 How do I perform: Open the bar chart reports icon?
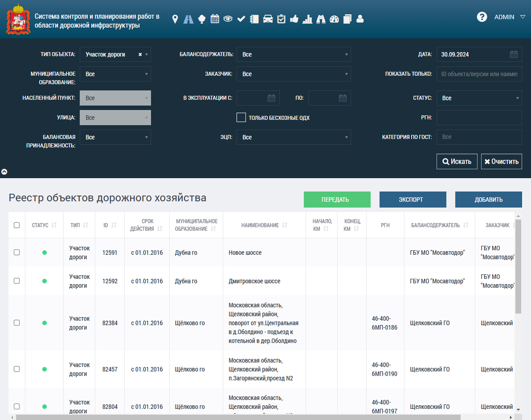(307, 19)
